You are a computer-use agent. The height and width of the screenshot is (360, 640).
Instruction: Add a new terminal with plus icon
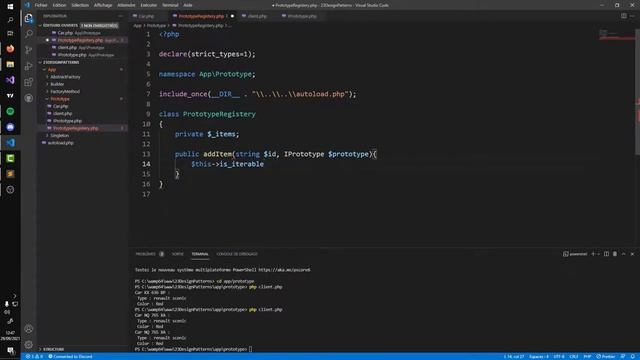pos(593,254)
